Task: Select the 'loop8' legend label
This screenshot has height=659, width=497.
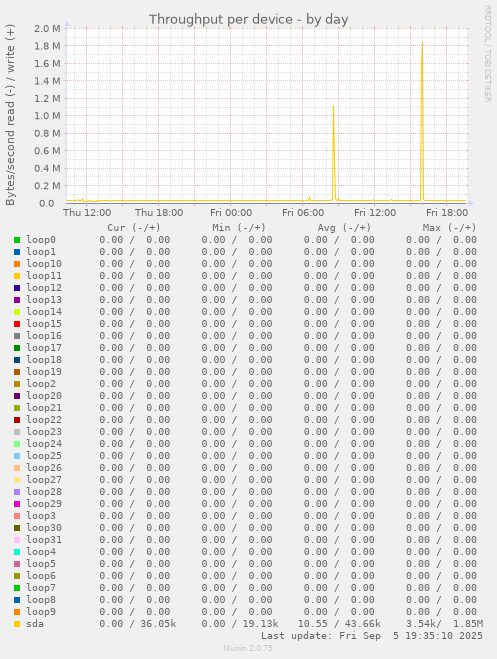Action: coord(41,599)
